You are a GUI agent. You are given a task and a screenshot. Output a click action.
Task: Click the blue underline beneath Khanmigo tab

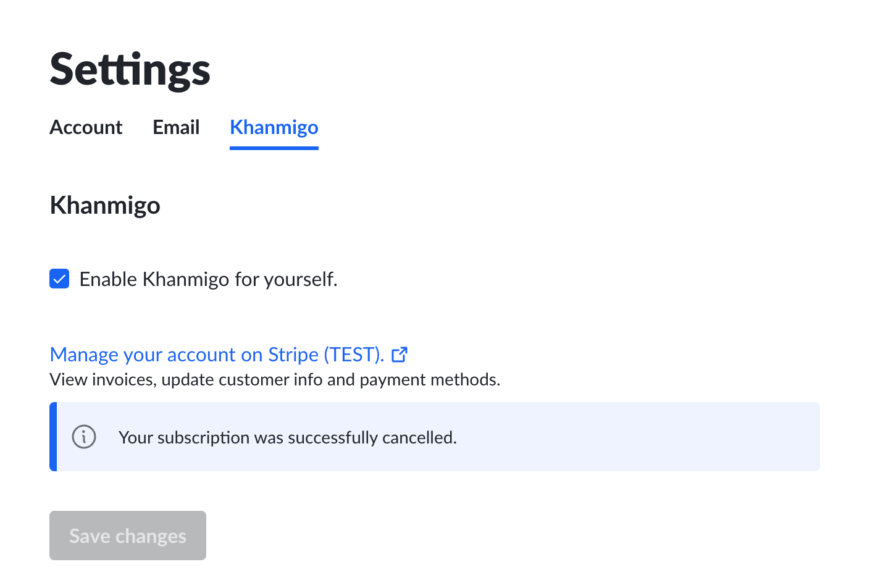tap(274, 148)
